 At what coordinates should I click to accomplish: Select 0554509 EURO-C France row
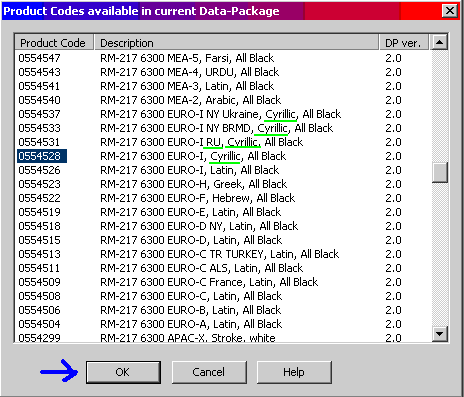click(x=223, y=282)
